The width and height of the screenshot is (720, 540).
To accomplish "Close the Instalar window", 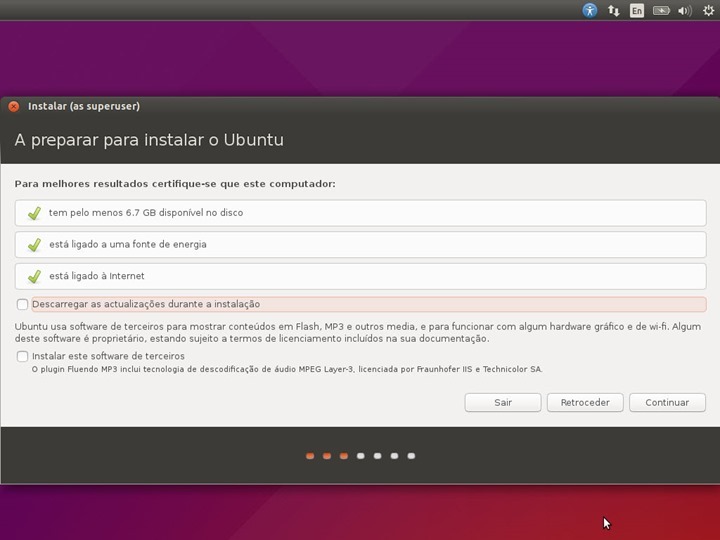I will click(x=14, y=107).
